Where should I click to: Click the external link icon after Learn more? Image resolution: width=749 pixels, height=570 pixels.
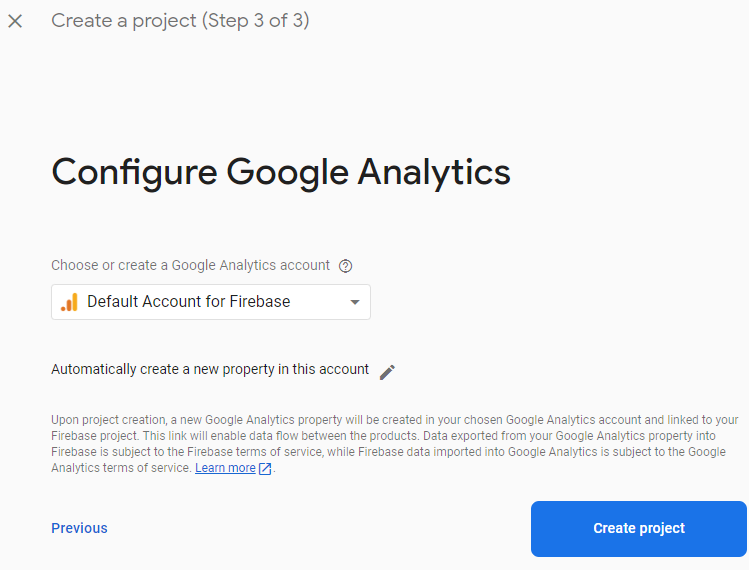265,469
